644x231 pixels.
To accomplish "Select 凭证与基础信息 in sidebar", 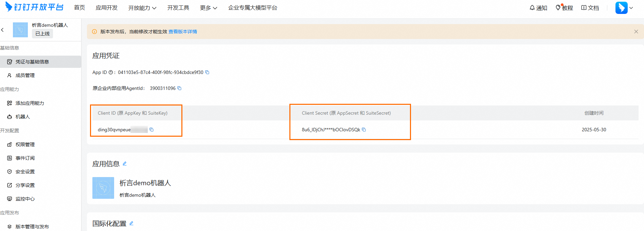I will point(40,62).
